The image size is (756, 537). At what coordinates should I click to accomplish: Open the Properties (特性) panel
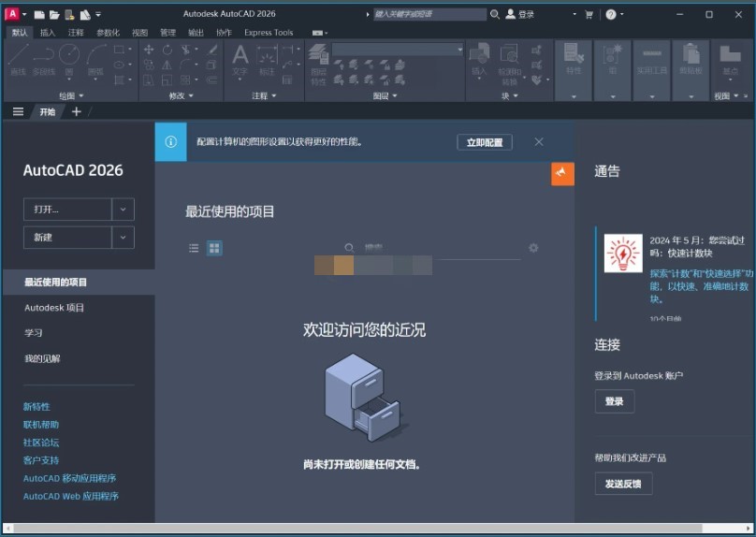574,70
